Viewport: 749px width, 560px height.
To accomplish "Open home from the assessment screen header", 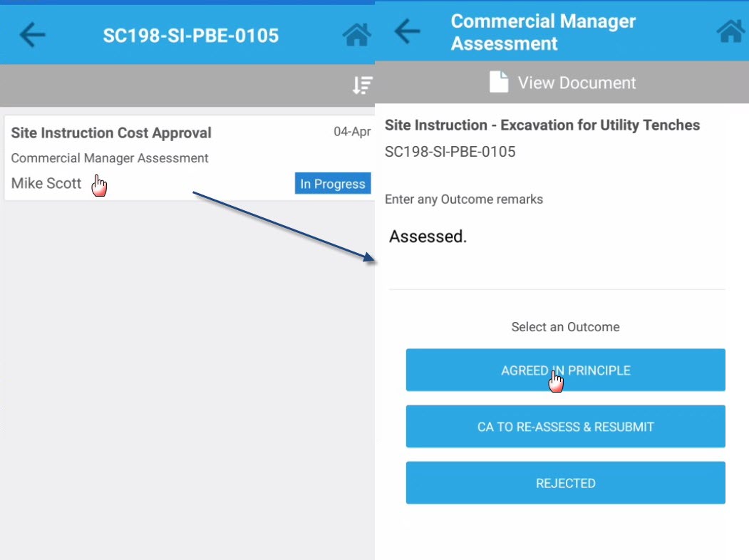I will pyautogui.click(x=731, y=31).
